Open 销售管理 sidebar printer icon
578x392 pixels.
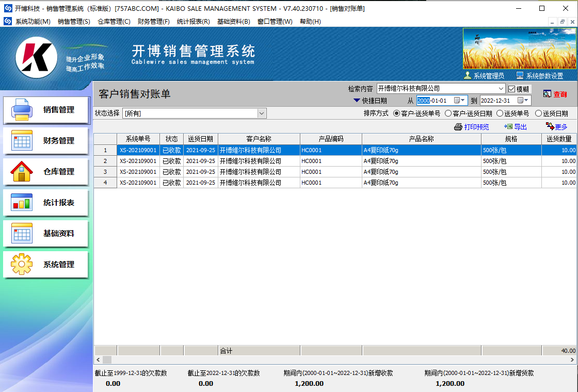click(x=22, y=109)
